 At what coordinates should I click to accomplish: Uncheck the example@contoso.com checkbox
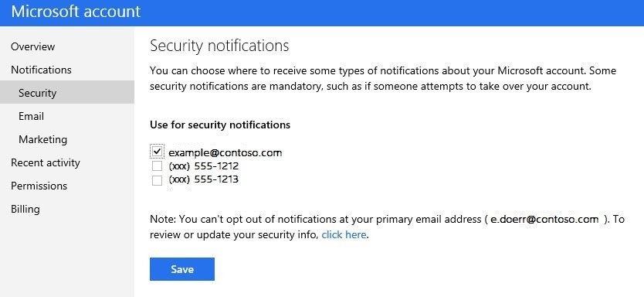(157, 152)
